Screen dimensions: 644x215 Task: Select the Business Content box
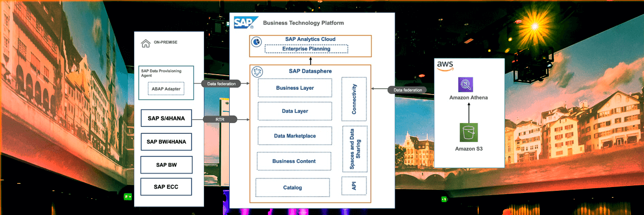pyautogui.click(x=294, y=161)
